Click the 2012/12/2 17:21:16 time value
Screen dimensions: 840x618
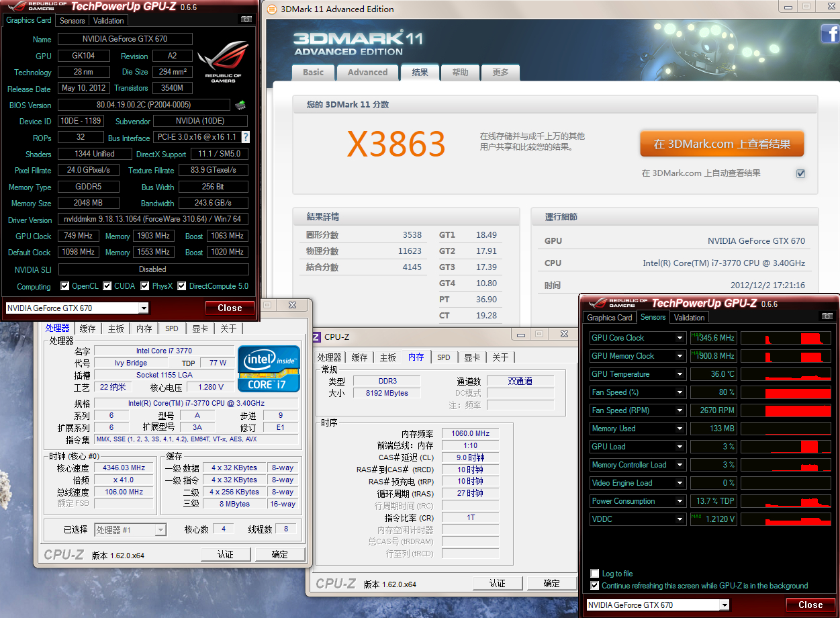click(767, 285)
